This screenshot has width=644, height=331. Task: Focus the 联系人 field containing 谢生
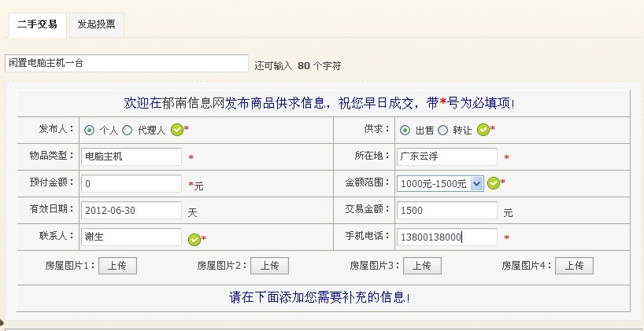(131, 237)
